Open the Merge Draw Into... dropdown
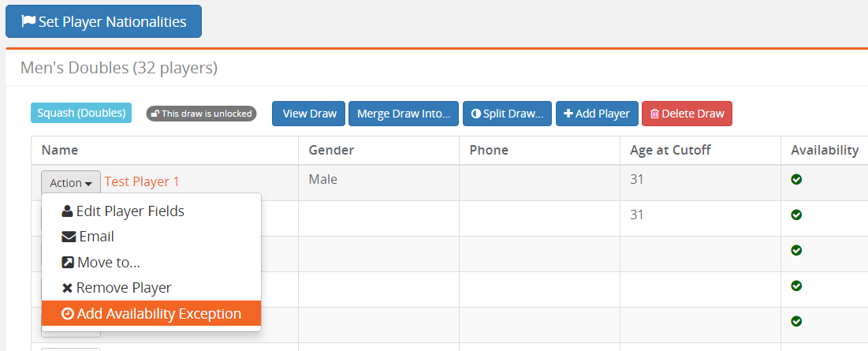 [x=403, y=114]
